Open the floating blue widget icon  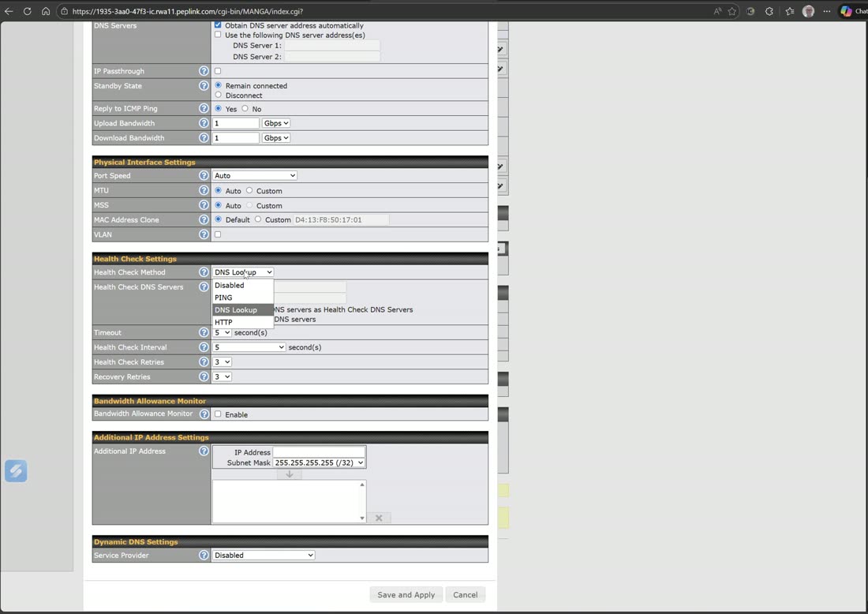pos(16,470)
